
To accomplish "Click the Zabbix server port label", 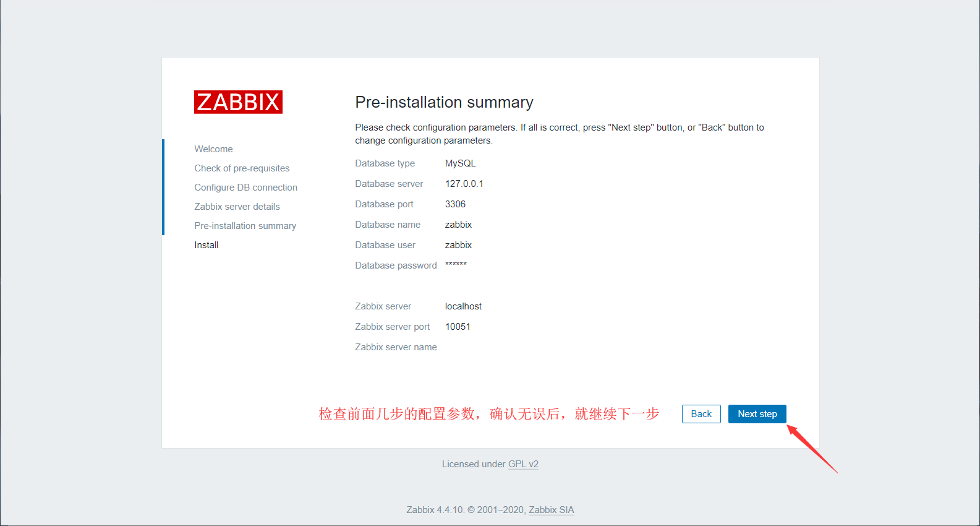I will [x=392, y=327].
